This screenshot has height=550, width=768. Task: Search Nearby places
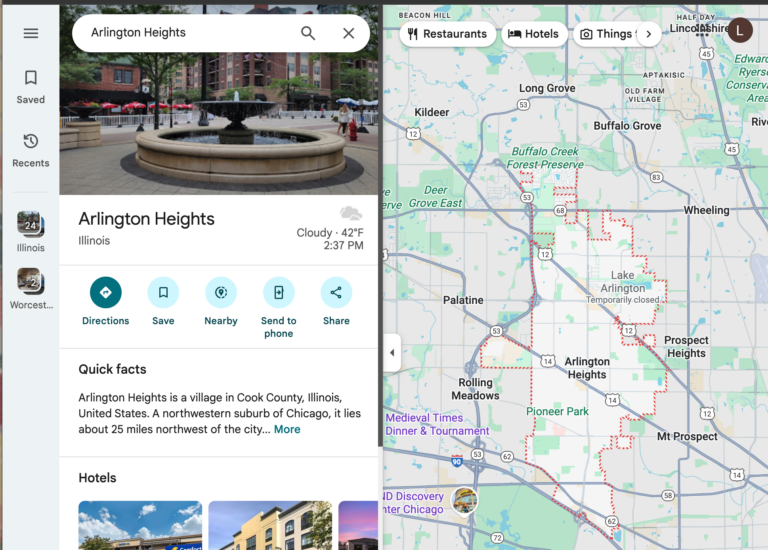(221, 293)
